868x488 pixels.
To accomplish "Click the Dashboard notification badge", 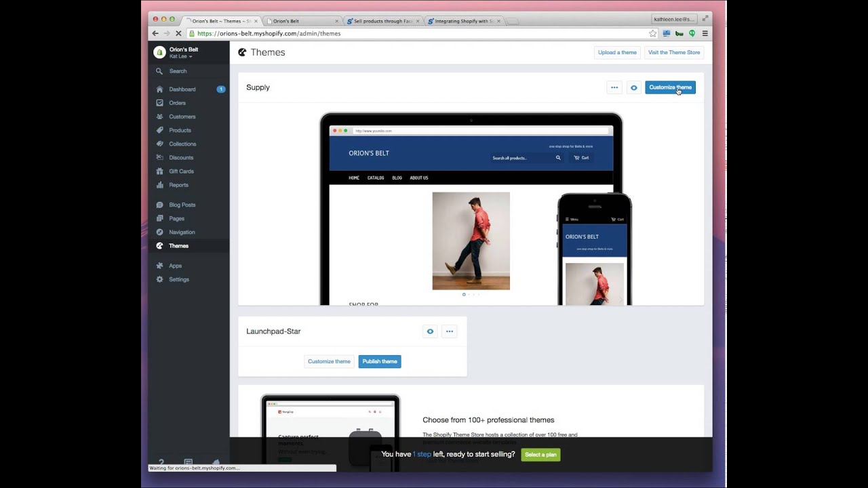I will pos(221,89).
